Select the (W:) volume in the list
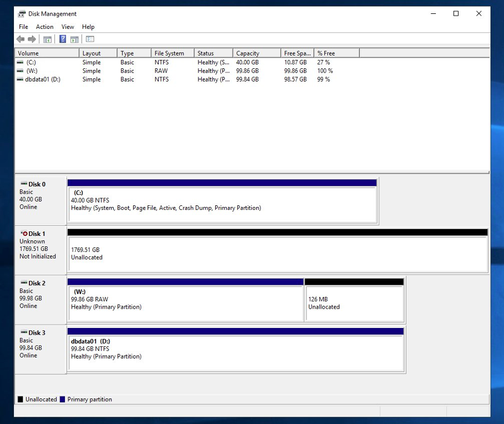Screen dimensions: 504x424 (x=174, y=71)
